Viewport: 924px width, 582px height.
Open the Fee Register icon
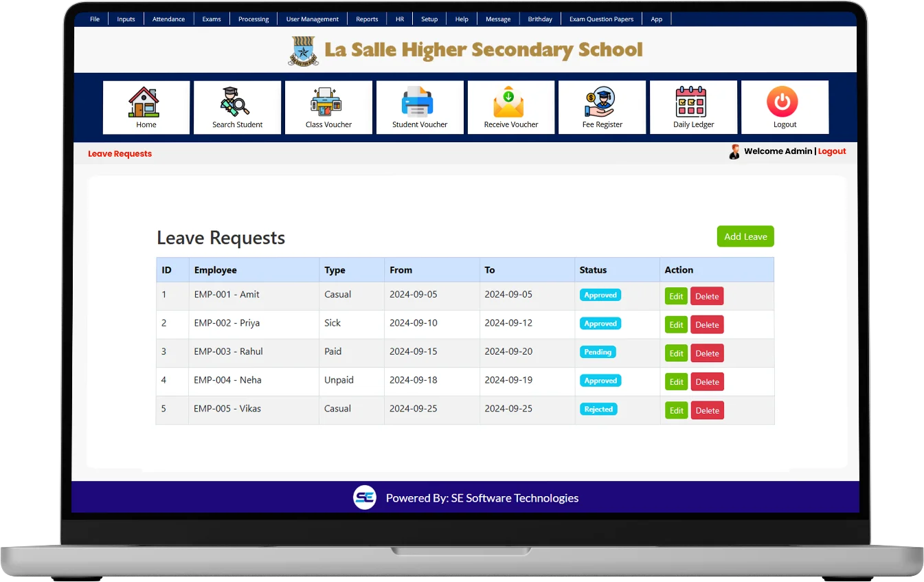tap(602, 102)
